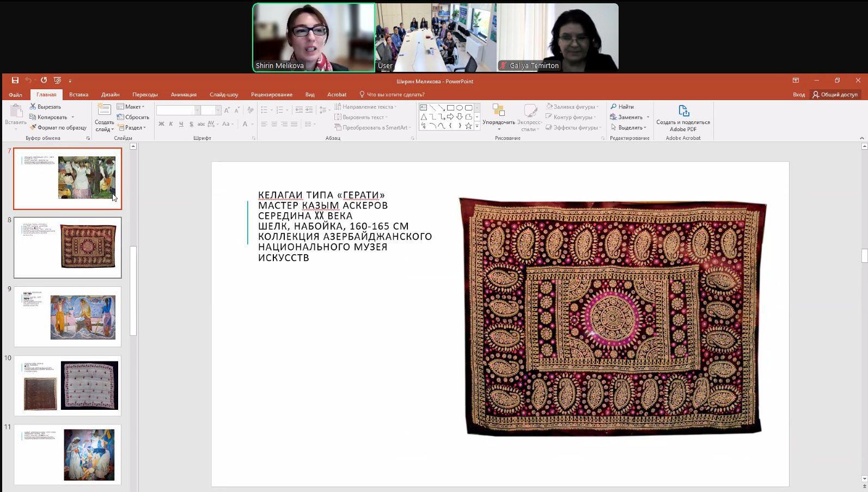Click the Arrange (Упорядочить) icon
The image size is (868, 492).
(x=498, y=112)
